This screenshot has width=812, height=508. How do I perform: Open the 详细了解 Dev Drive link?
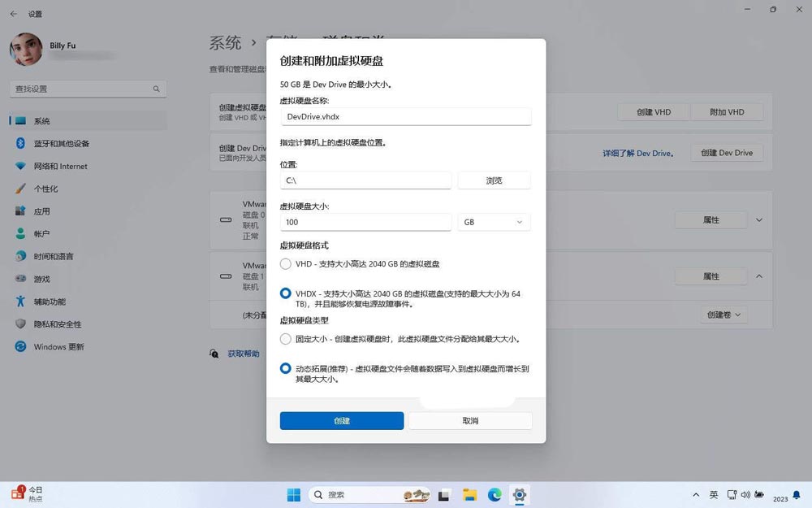pyautogui.click(x=638, y=153)
